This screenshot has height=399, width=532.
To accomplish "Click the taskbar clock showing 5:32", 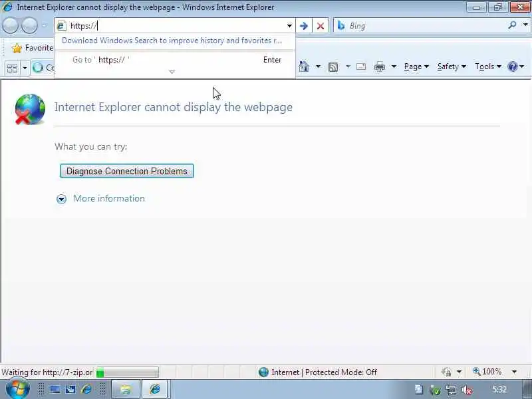I will (499, 390).
